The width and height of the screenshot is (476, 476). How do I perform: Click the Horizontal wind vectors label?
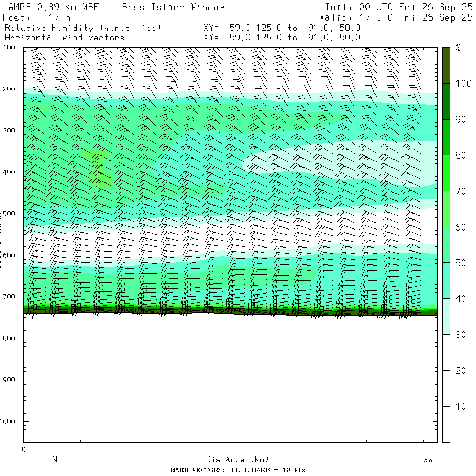tap(65, 38)
